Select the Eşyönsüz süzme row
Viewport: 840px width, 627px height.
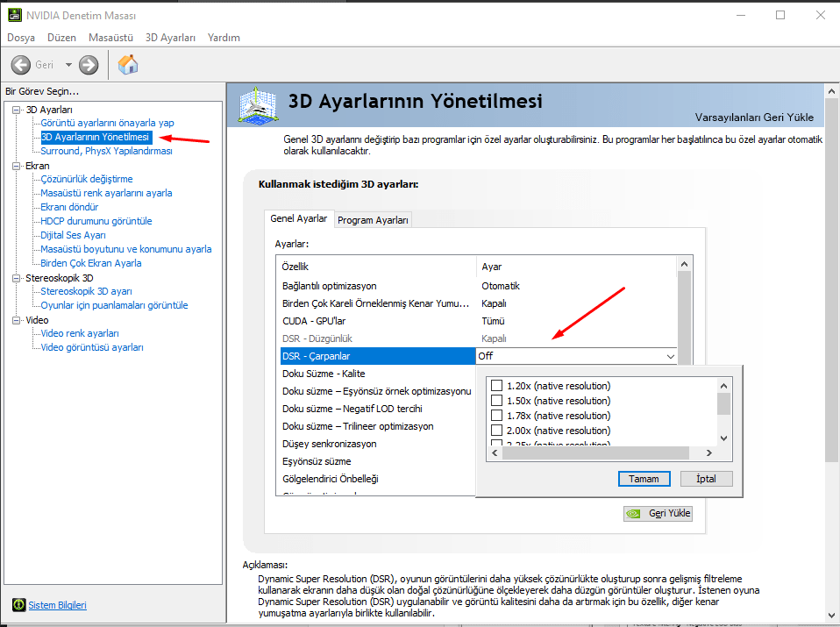376,461
